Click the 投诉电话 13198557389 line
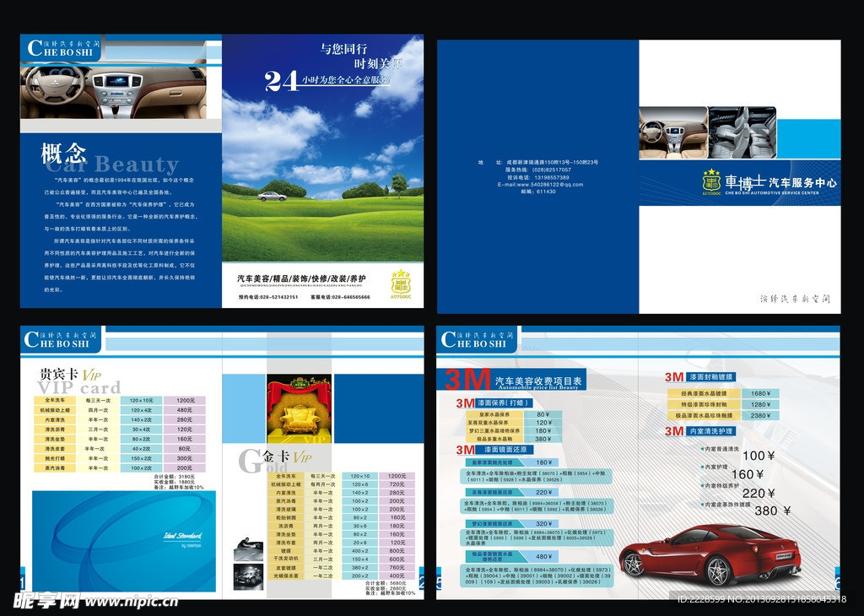The height and width of the screenshot is (616, 864). pyautogui.click(x=537, y=177)
